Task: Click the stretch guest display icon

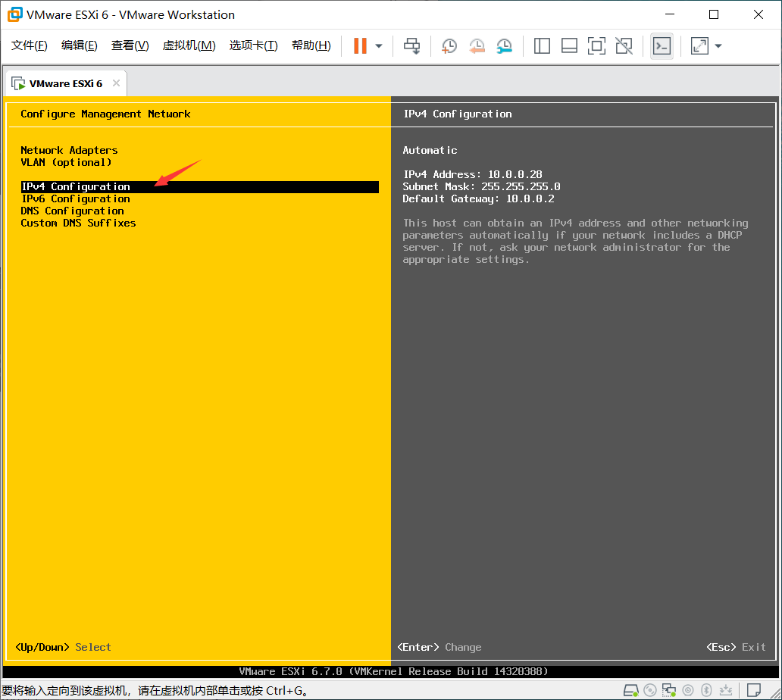Action: click(x=699, y=46)
